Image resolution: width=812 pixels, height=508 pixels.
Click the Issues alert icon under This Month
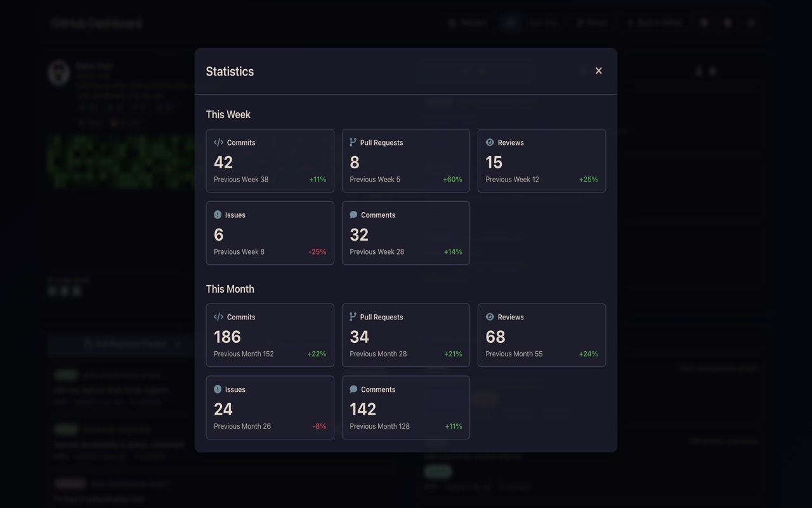(x=218, y=389)
